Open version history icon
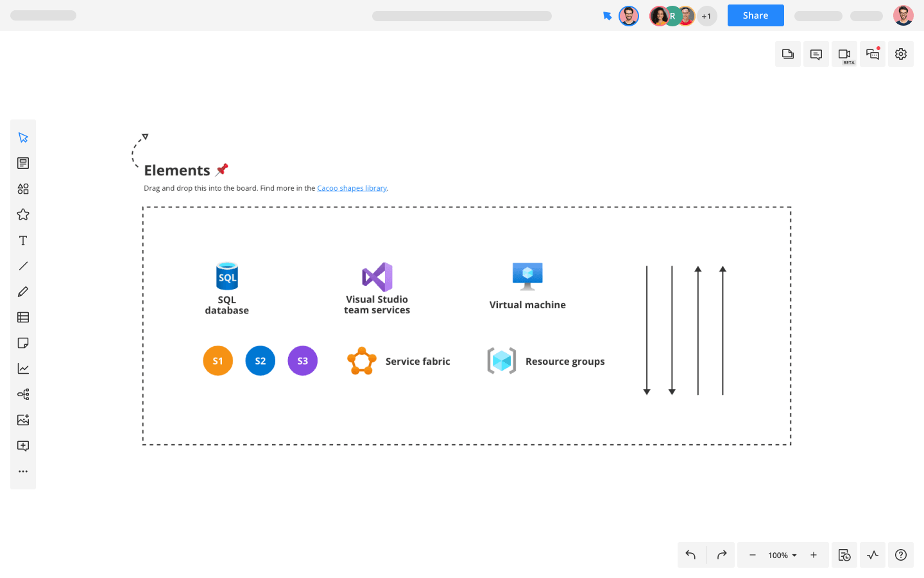This screenshot has height=578, width=924. click(844, 555)
